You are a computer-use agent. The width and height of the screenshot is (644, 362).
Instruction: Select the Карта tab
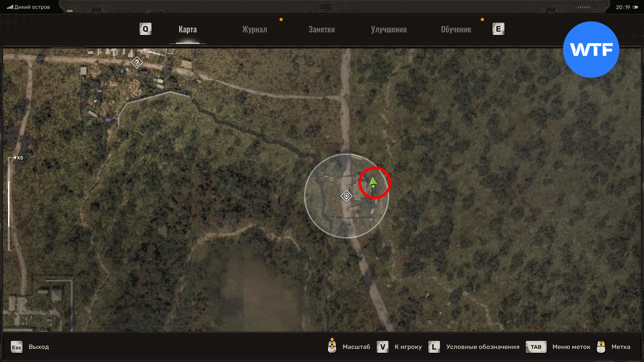pyautogui.click(x=188, y=29)
